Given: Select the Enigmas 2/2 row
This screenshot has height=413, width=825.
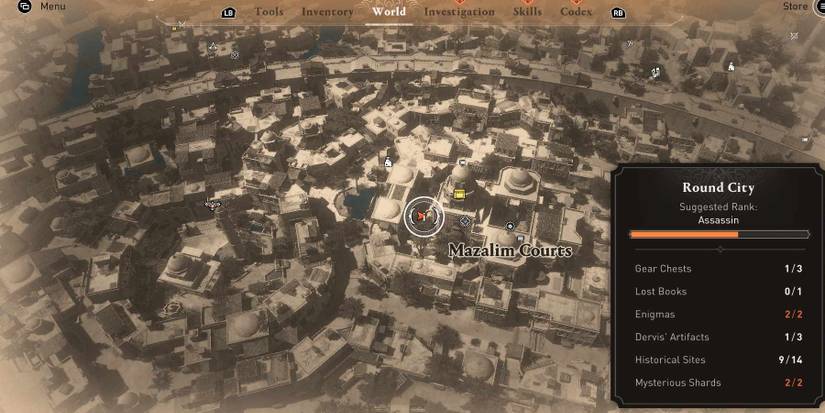Looking at the screenshot, I should [x=719, y=314].
